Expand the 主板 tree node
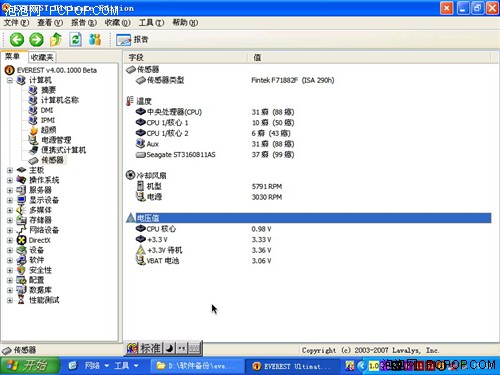This screenshot has width=500, height=375. tap(10, 170)
